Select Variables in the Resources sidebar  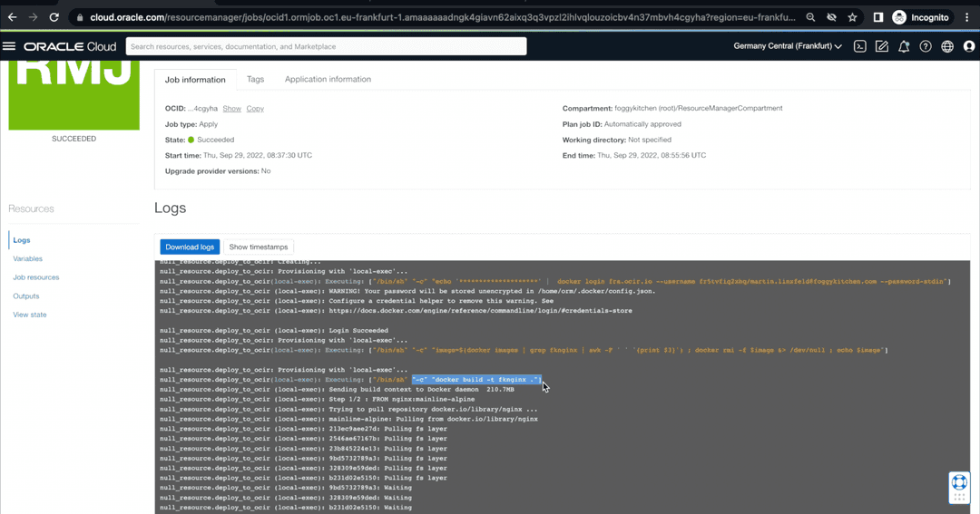click(x=27, y=258)
